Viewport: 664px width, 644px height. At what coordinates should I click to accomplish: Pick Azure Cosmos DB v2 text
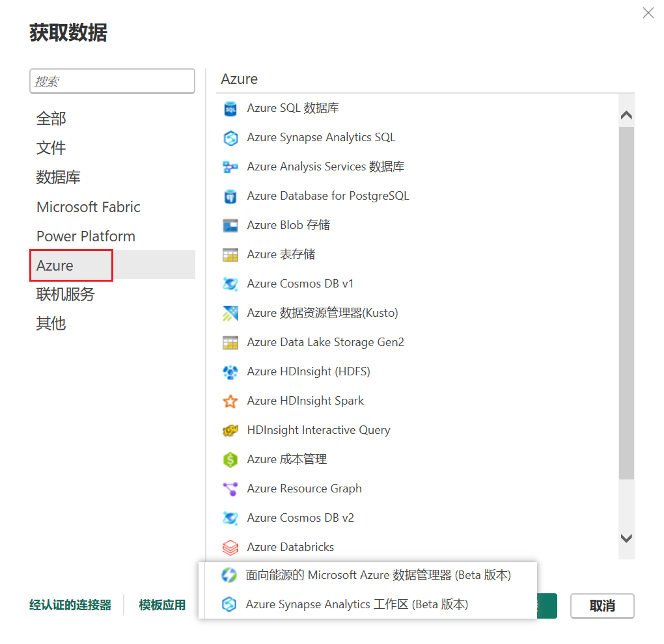pyautogui.click(x=301, y=518)
